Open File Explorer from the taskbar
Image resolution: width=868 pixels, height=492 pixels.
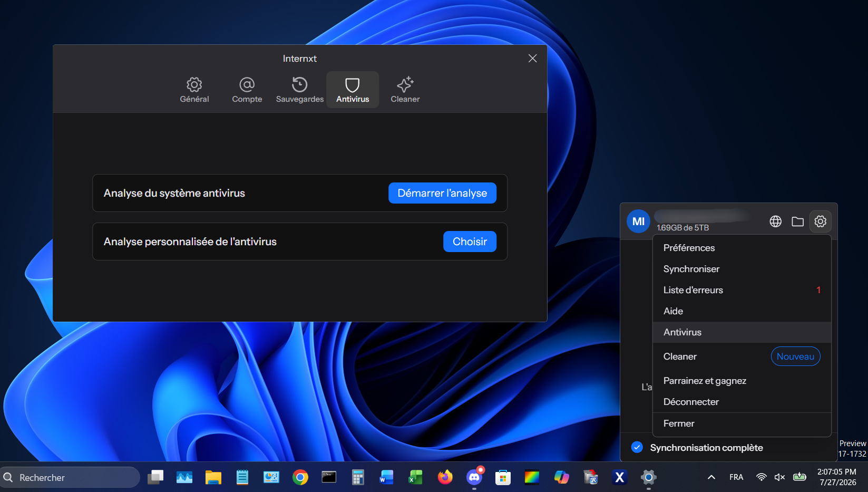coord(213,477)
